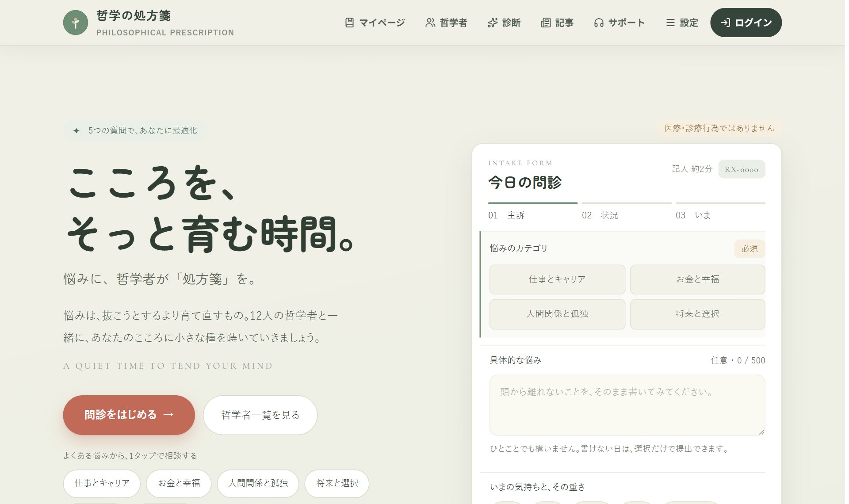The height and width of the screenshot is (504, 849).
Task: Switch to step 01 主訴
Action: click(533, 212)
